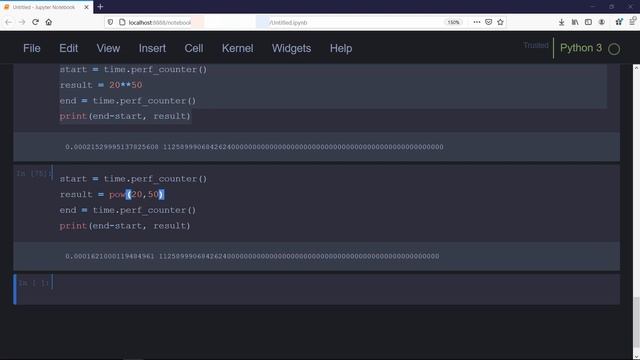640x360 pixels.
Task: Click 'start = time.perf_counter()' in pow cell
Action: [x=133, y=179]
